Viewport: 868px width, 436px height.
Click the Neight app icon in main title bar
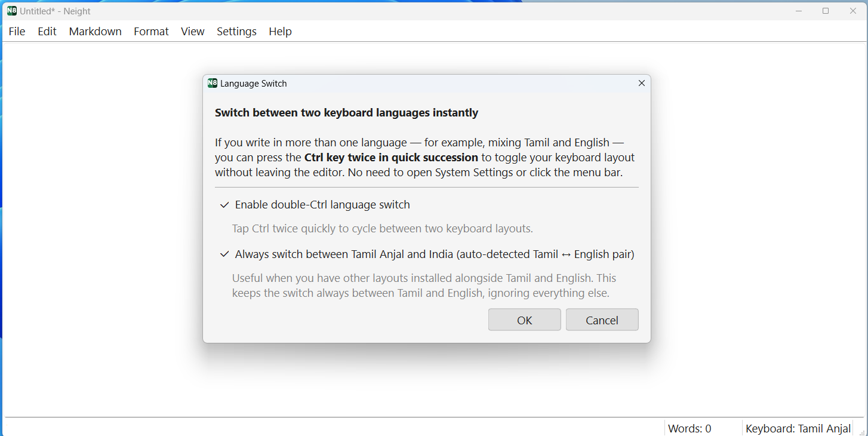point(12,11)
